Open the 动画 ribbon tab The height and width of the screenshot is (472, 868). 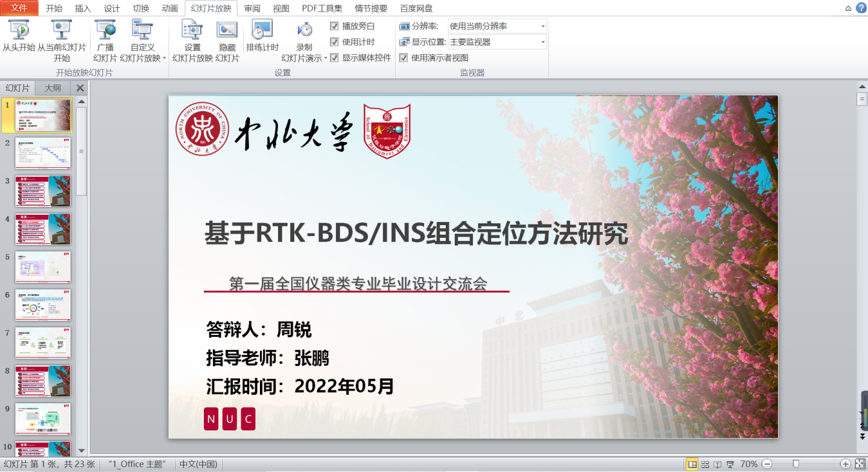169,8
